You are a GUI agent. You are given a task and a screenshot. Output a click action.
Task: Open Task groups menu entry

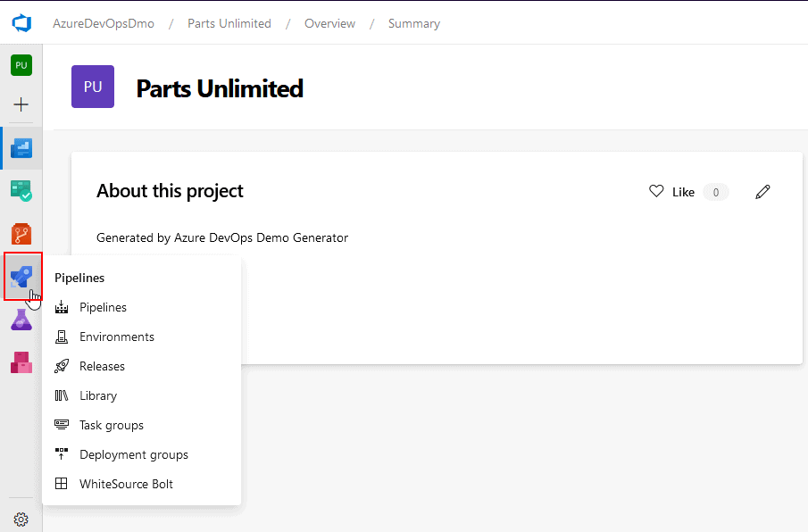[110, 425]
